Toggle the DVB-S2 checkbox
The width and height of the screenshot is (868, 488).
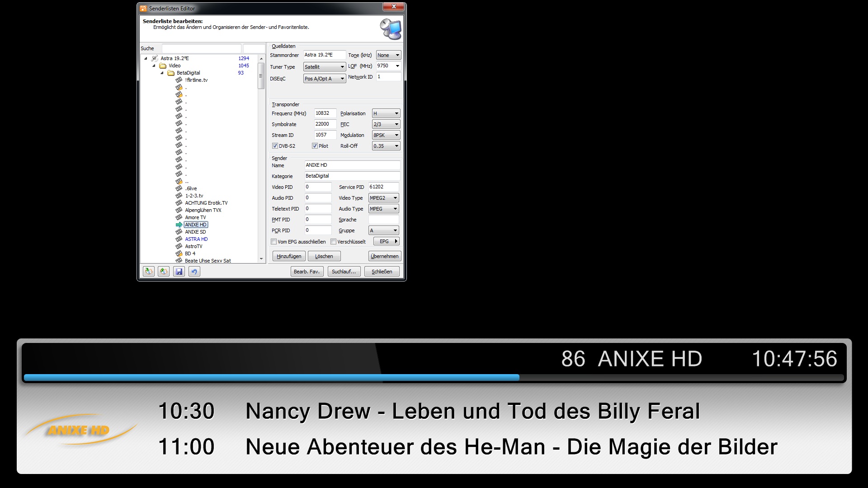(275, 146)
